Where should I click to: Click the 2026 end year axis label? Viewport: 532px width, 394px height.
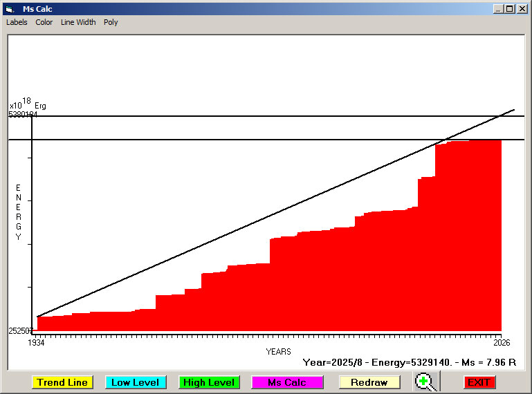click(501, 342)
